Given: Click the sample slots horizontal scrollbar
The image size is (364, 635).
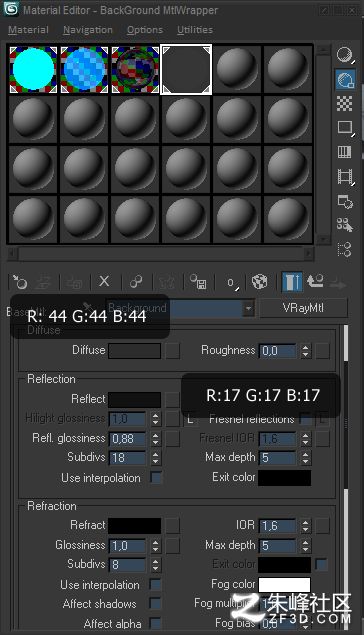Looking at the screenshot, I should click(160, 254).
